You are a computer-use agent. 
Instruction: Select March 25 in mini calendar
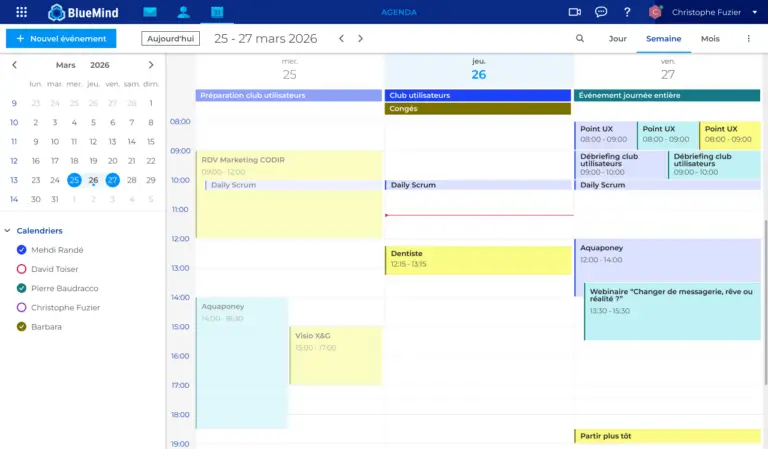point(74,180)
